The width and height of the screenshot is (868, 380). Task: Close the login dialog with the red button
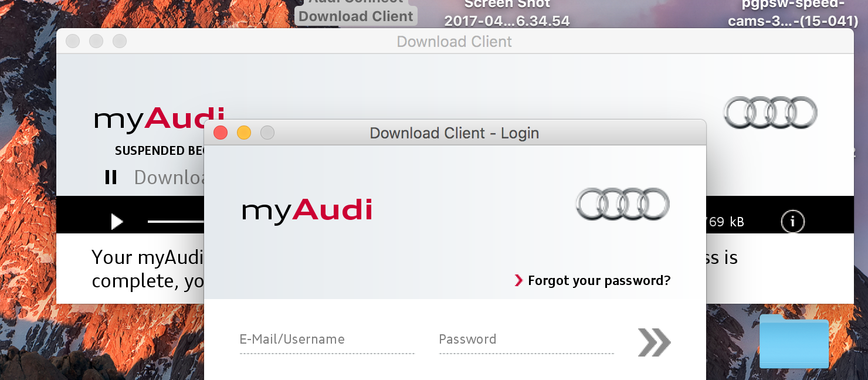[x=221, y=133]
